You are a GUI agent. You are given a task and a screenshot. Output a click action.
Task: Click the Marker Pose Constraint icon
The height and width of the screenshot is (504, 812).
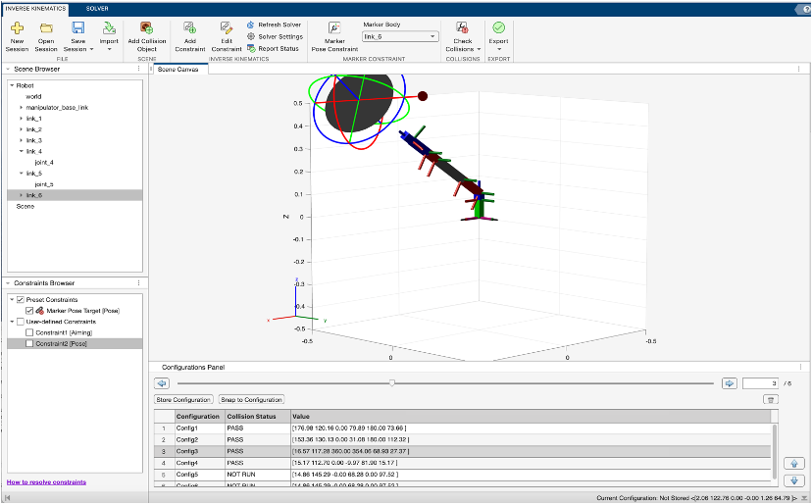point(334,29)
